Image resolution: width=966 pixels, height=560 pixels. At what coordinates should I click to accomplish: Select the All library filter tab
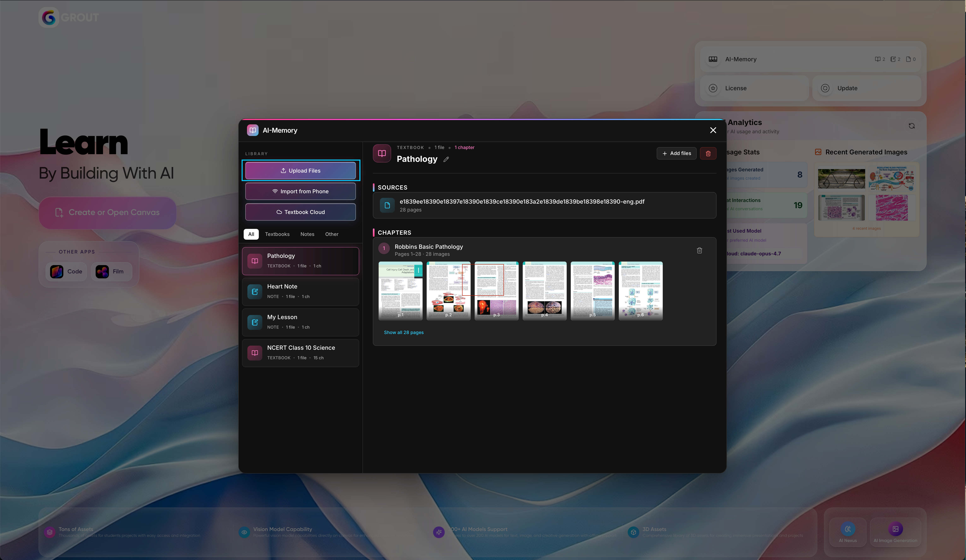251,234
